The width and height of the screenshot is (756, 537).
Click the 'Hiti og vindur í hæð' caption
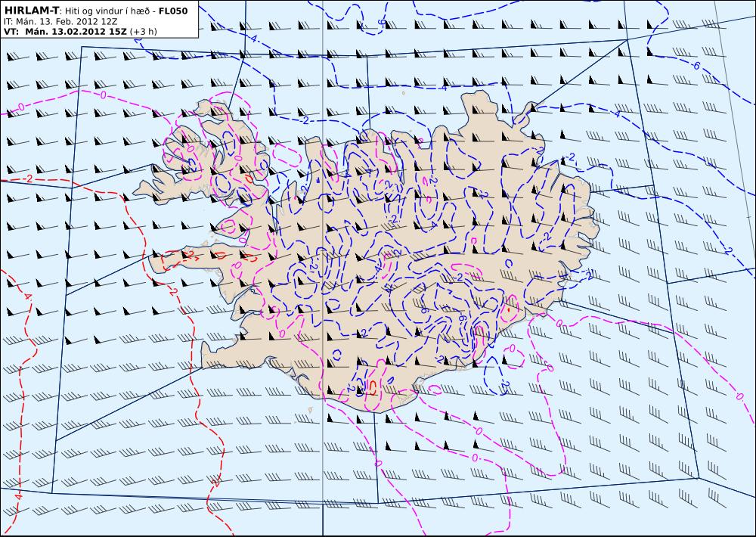[108, 11]
